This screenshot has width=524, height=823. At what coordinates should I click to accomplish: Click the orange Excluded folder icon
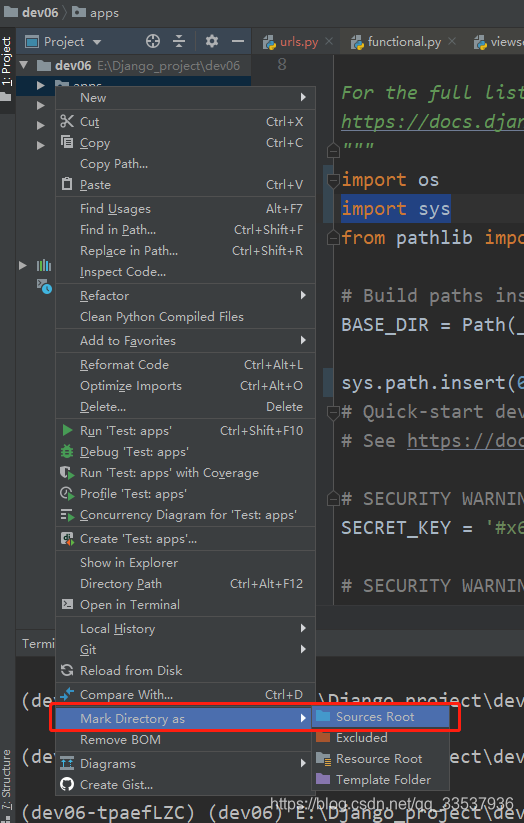pos(323,737)
